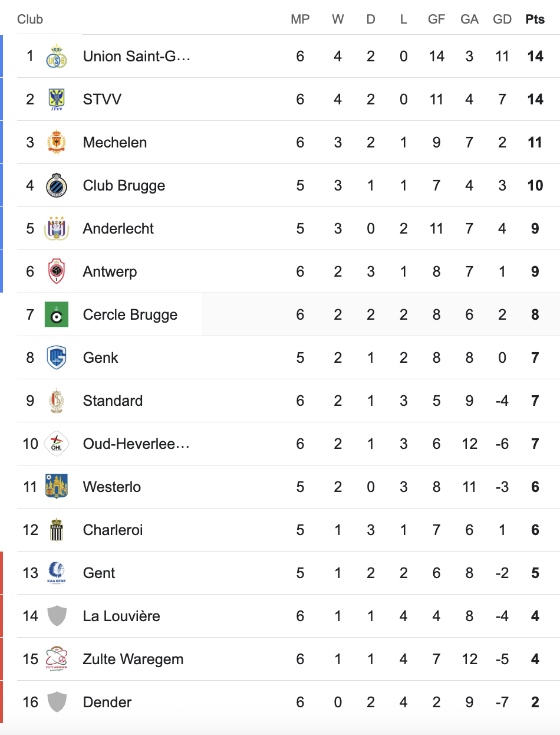This screenshot has width=560, height=735.
Task: Click the Standard club crest
Action: click(x=57, y=401)
